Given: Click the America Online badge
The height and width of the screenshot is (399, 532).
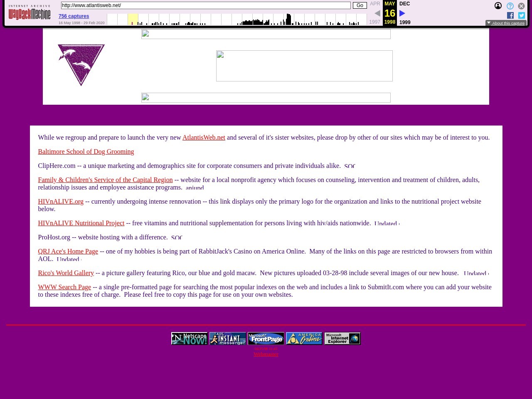Looking at the screenshot, I should click(304, 339).
